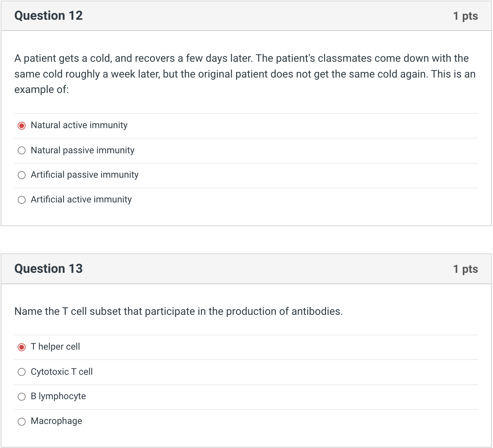This screenshot has height=448, width=493.
Task: Click the question text about T cell subset
Action: pyautogui.click(x=178, y=311)
